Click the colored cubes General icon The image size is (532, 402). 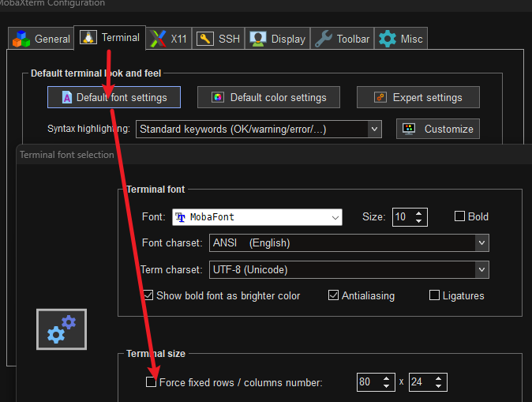[x=21, y=39]
